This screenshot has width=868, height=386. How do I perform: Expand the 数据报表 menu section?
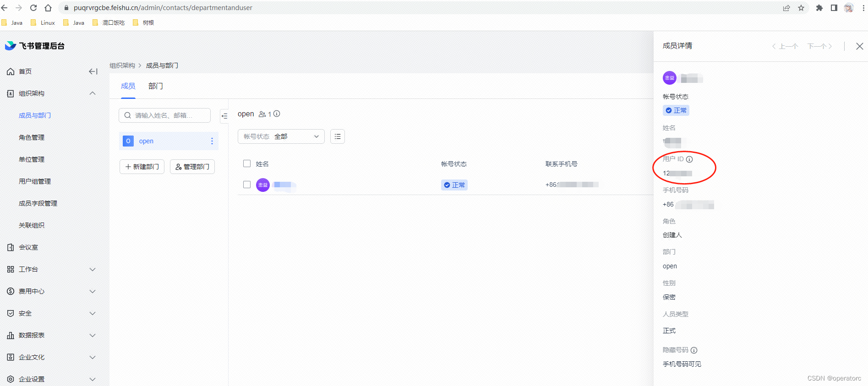(x=93, y=335)
